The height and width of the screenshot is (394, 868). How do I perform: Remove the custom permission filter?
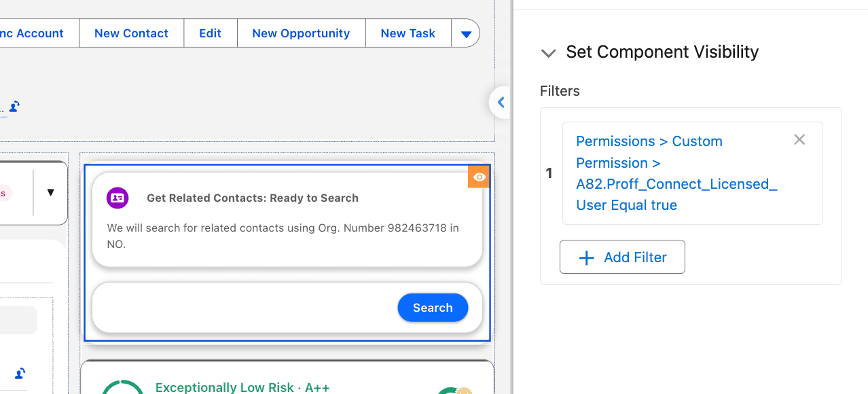point(799,139)
